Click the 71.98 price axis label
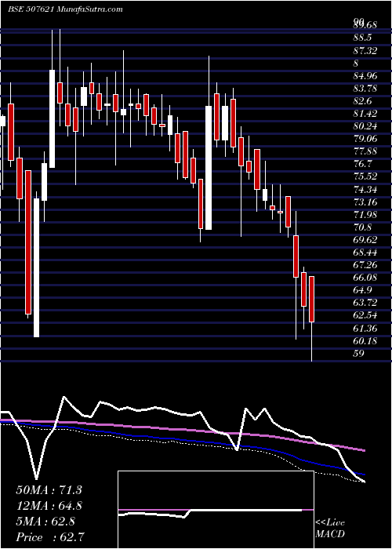This screenshot has height=549, width=392. 365,215
